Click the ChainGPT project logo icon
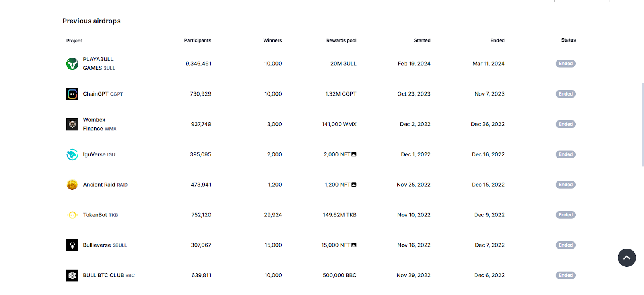644x295 pixels. point(72,94)
